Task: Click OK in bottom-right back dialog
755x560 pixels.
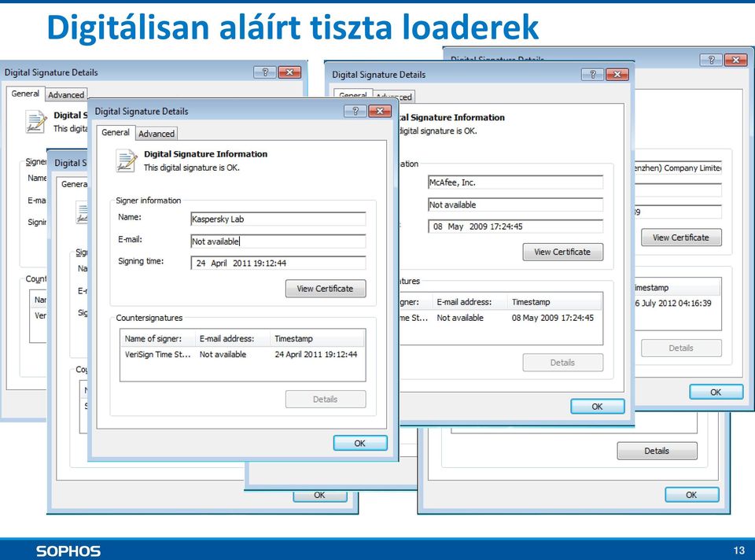Action: (x=692, y=495)
